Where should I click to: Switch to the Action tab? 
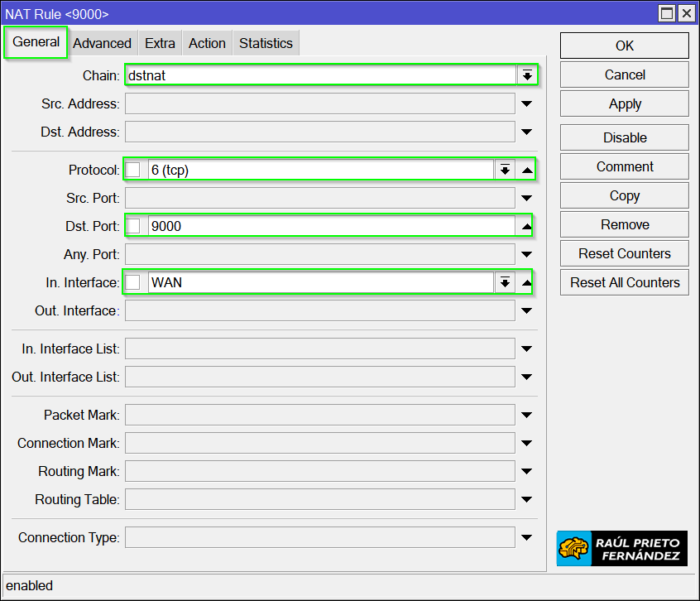pos(207,43)
